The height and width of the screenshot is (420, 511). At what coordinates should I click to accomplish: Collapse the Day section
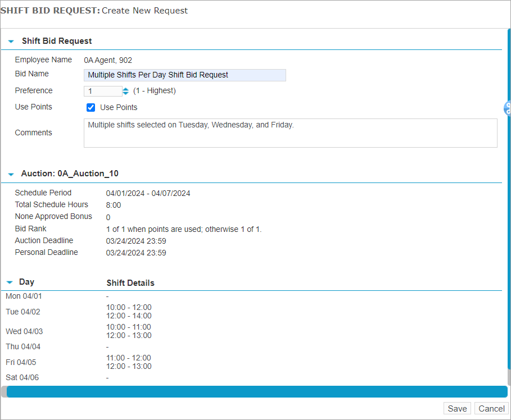[x=10, y=282]
